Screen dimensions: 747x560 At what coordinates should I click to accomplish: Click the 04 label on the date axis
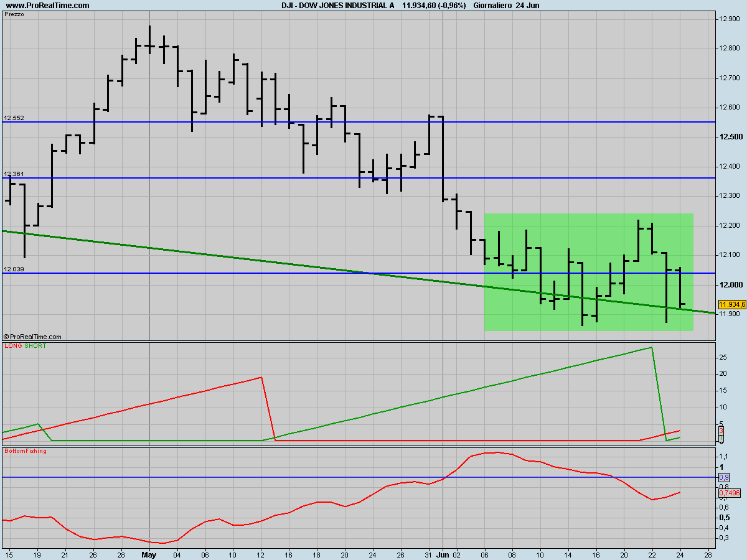click(x=177, y=554)
